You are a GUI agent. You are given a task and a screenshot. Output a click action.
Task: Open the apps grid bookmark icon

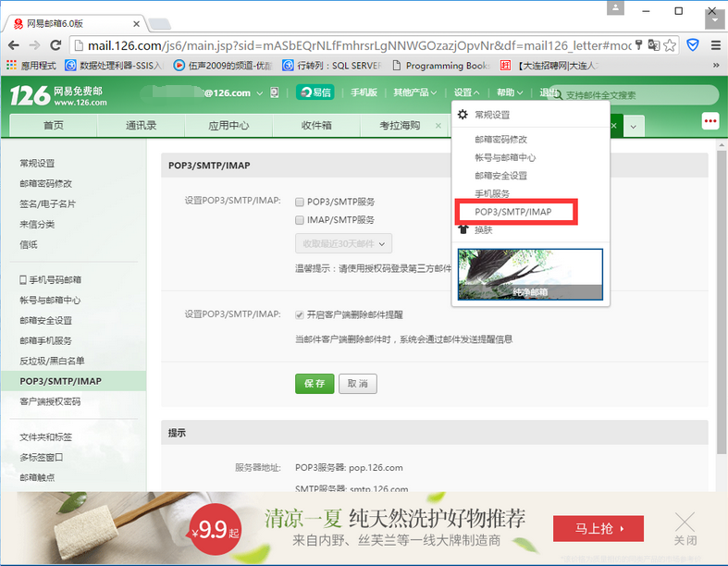tap(12, 65)
